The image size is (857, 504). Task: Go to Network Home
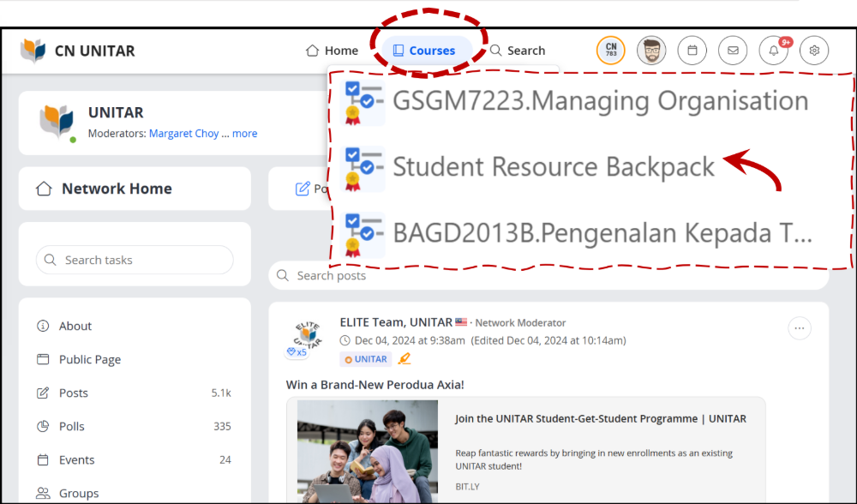tap(135, 189)
